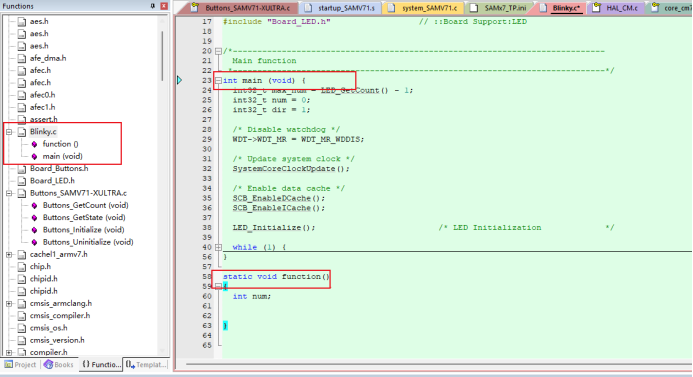The height and width of the screenshot is (377, 693).
Task: Select the purple function () entry icon
Action: coord(34,144)
